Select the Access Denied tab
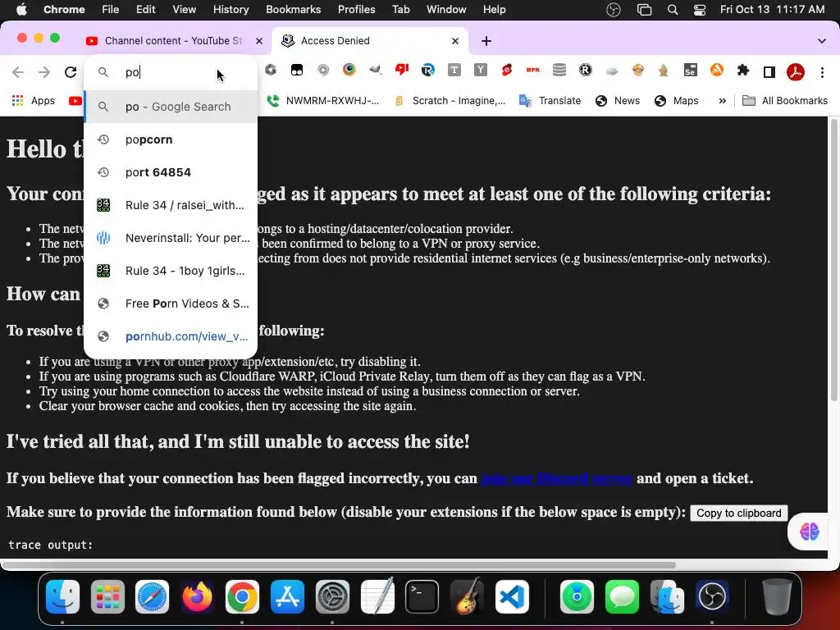 click(370, 41)
